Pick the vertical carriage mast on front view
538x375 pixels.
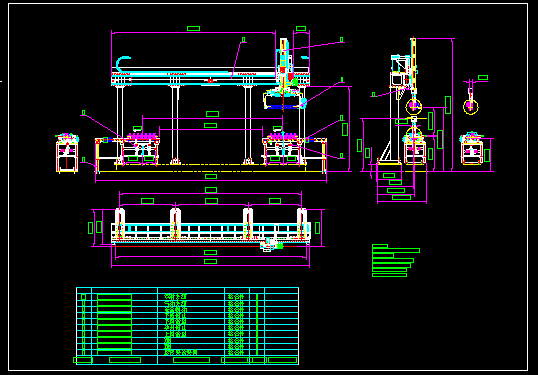tap(284, 62)
